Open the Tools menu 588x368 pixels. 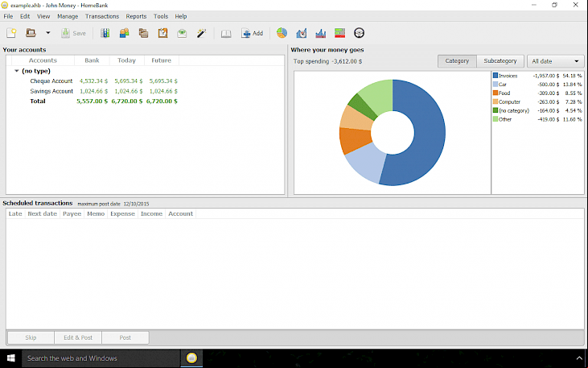(161, 16)
